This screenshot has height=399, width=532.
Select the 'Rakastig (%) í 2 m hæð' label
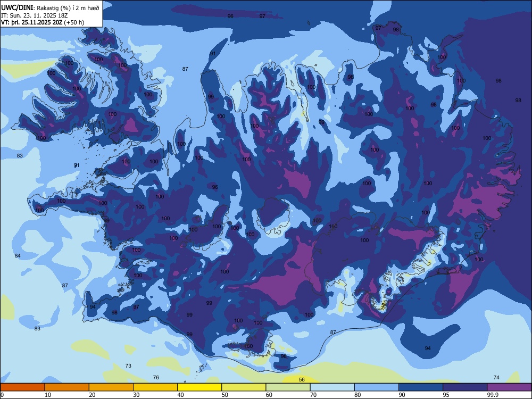tap(68, 8)
